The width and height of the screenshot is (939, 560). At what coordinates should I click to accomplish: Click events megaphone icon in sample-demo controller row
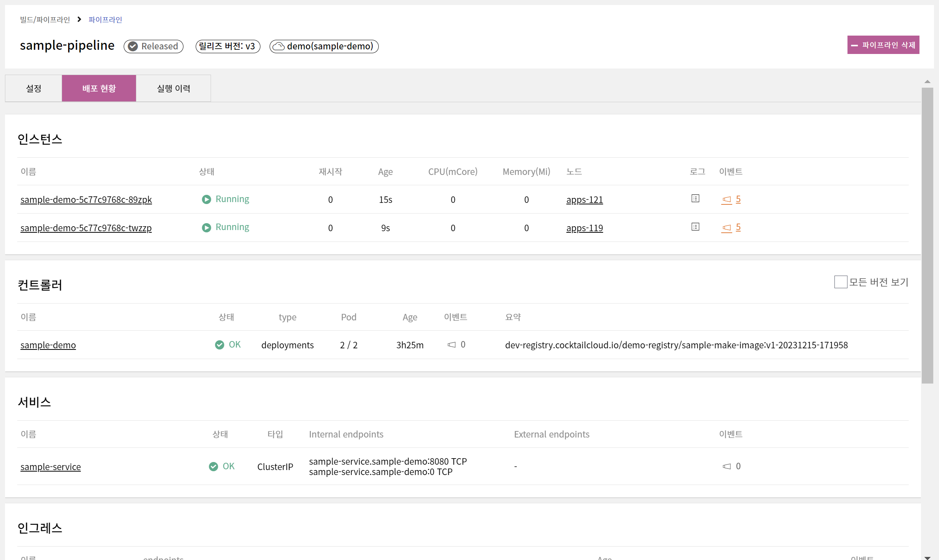click(x=452, y=344)
